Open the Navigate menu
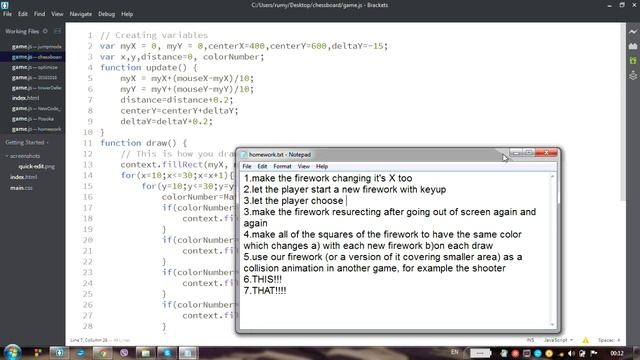 coord(81,14)
